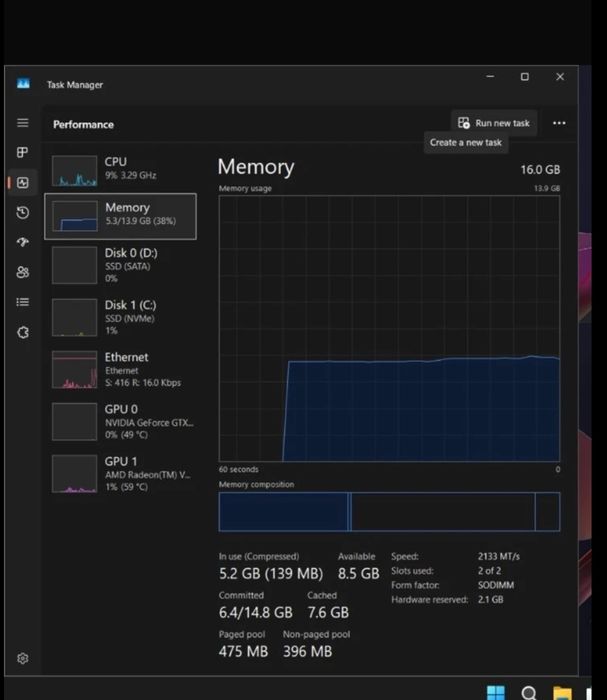Click the Run new task button
This screenshot has height=700, width=607.
[494, 123]
